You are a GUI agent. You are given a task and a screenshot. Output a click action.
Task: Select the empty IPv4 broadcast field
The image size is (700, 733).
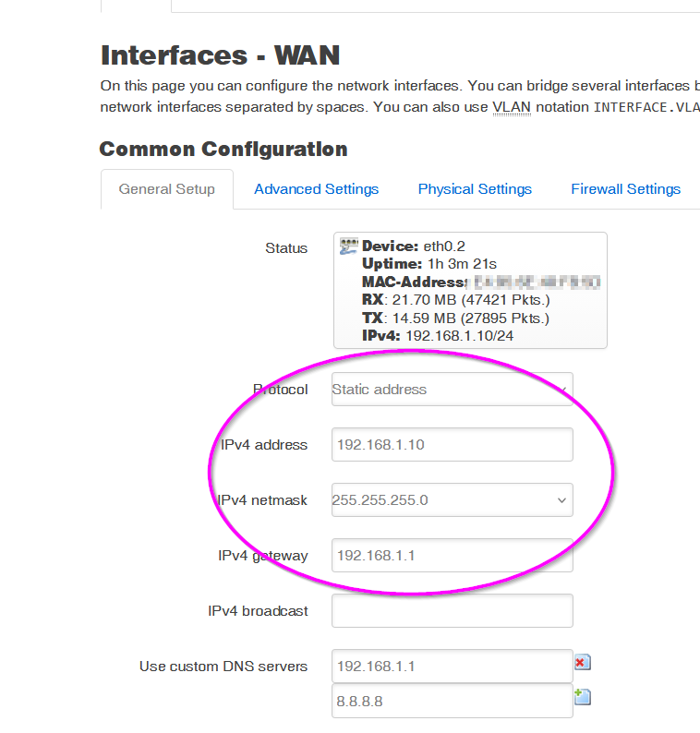(452, 611)
